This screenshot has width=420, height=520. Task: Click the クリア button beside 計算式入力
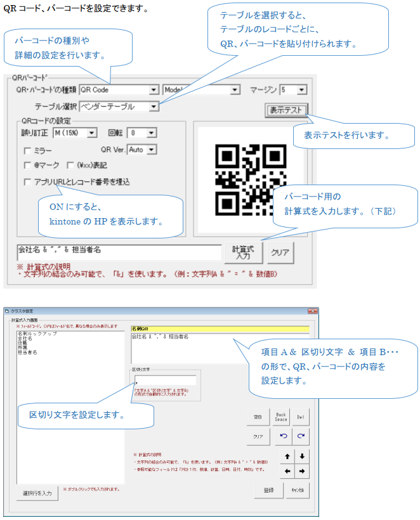click(280, 252)
